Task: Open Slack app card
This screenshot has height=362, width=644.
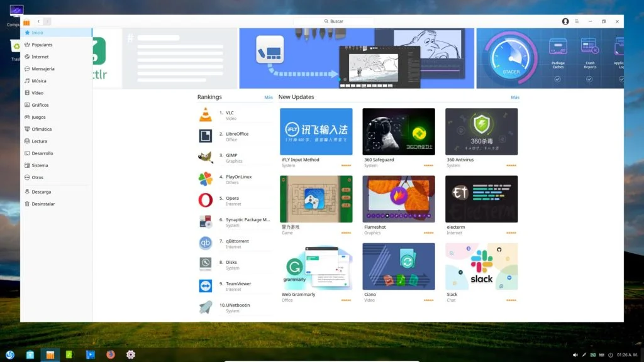Action: click(481, 273)
